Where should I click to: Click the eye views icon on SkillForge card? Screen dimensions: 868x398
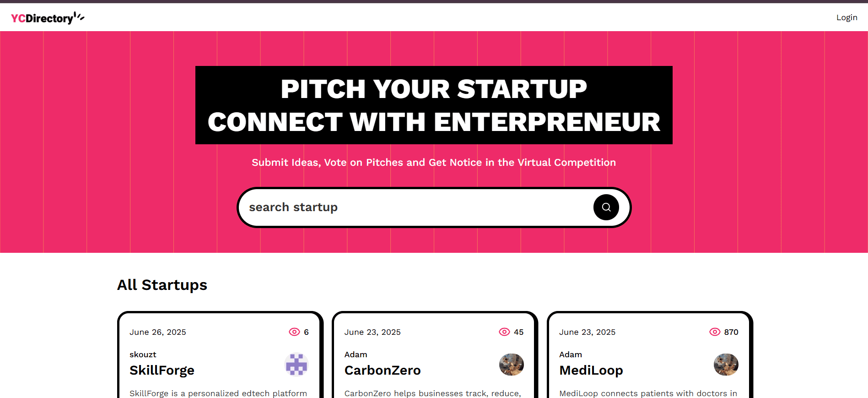294,332
